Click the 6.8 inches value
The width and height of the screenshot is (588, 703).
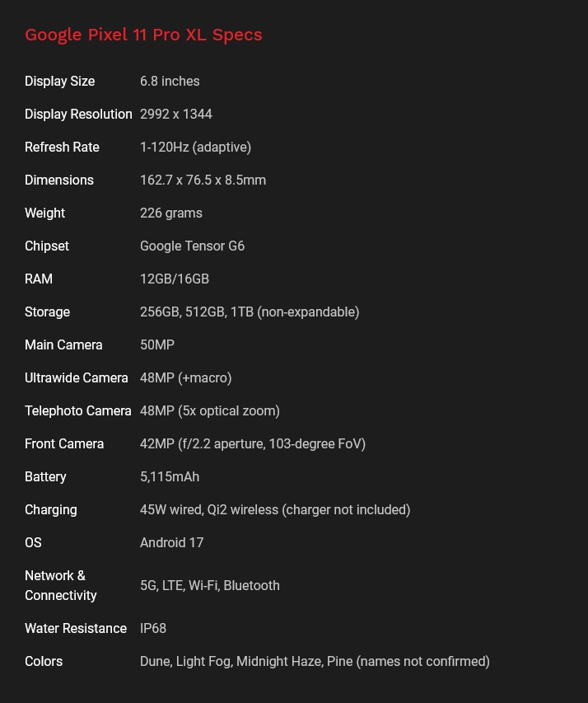tap(170, 81)
